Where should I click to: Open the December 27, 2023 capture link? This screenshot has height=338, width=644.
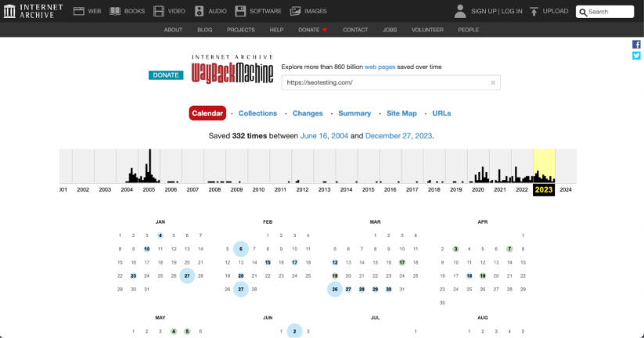pos(398,135)
